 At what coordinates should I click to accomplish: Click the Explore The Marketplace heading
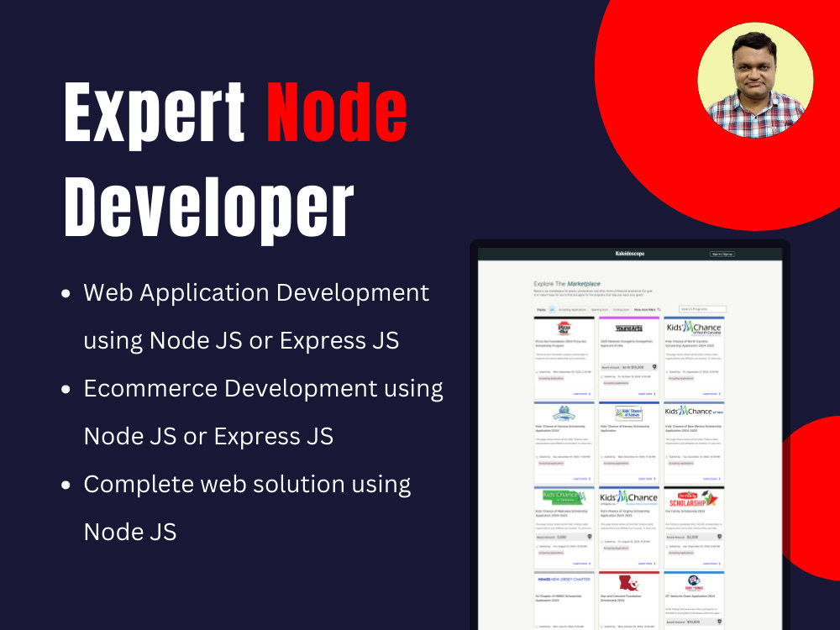[567, 284]
